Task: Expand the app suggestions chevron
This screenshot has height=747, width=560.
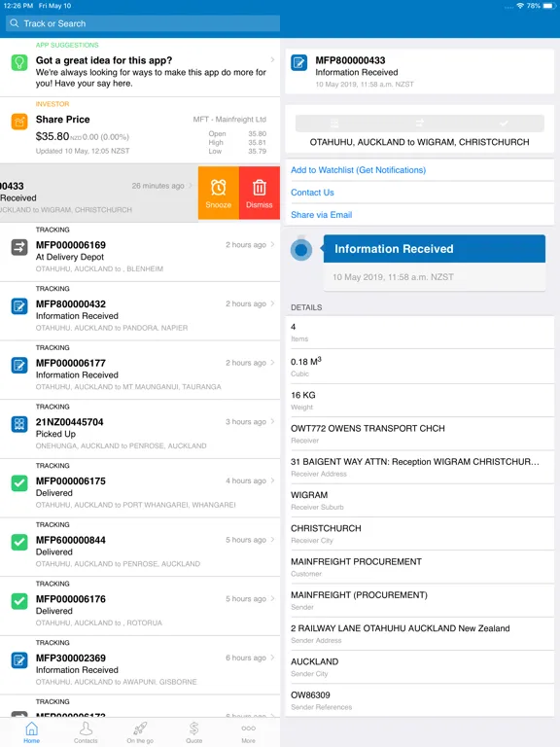Action: [272, 59]
